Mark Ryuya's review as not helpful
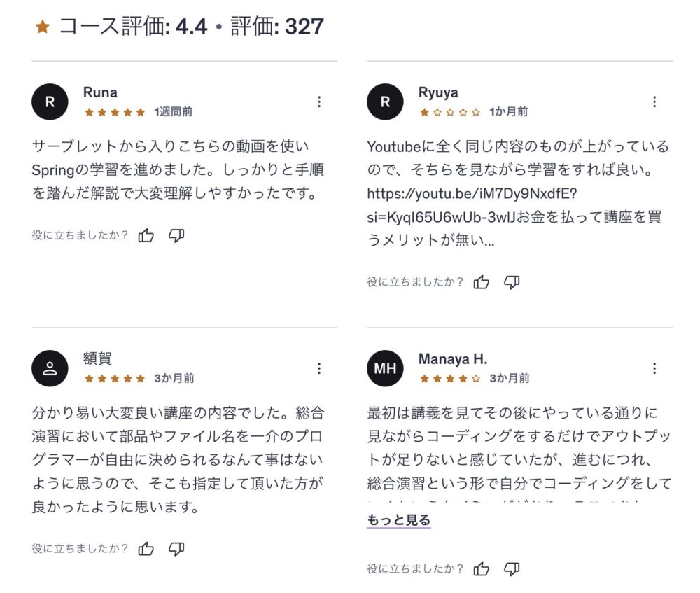Viewport: 700px width, 593px height. (x=512, y=282)
